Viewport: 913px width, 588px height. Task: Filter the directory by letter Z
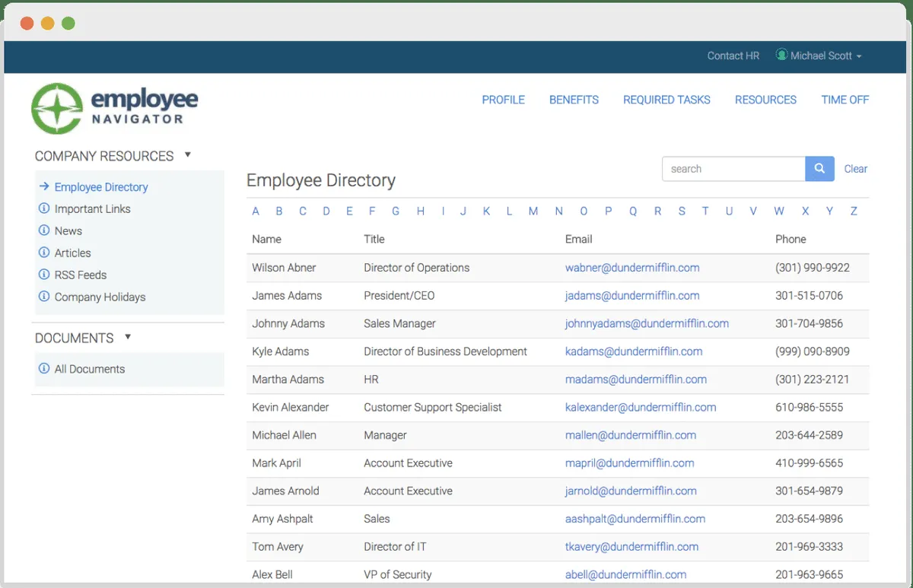click(x=854, y=211)
